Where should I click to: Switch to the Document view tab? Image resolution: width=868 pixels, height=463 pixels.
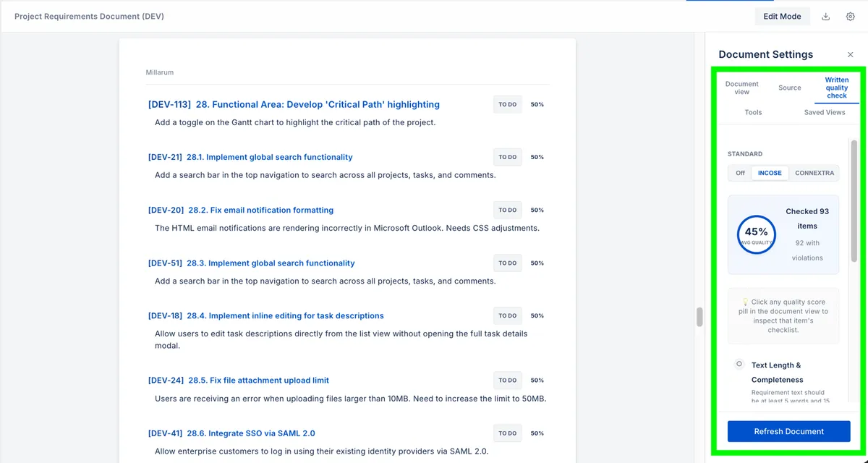[x=741, y=88]
